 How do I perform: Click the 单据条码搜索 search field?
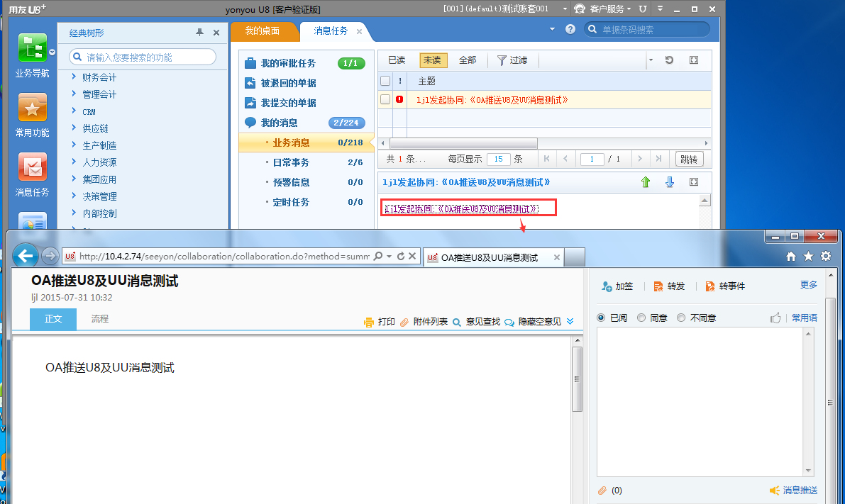[x=646, y=30]
